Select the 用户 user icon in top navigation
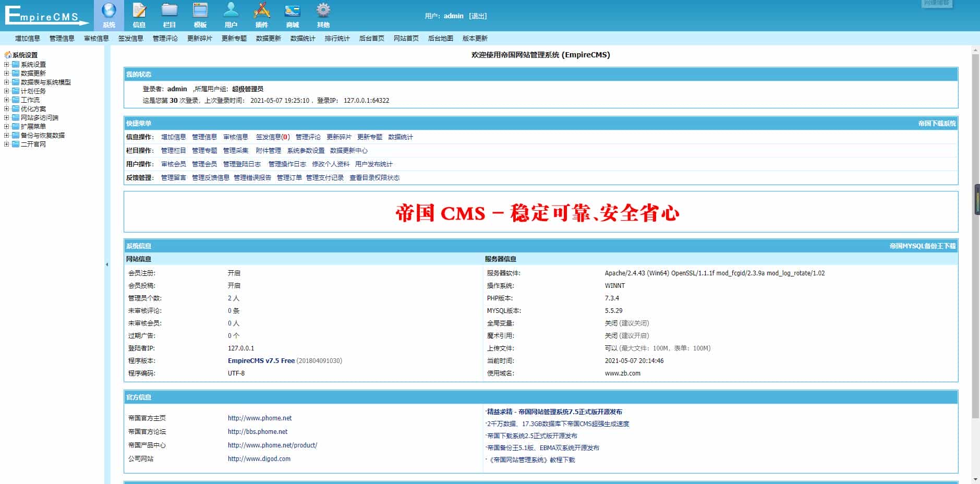The image size is (980, 484). [x=231, y=9]
